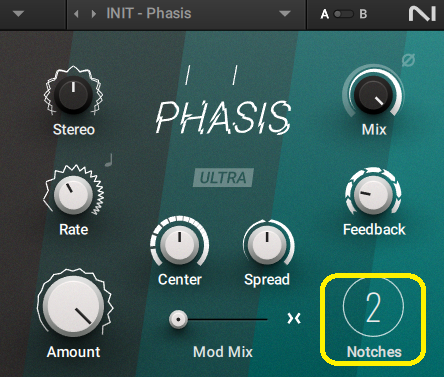The image size is (444, 377).
Task: Click the Spread label
Action: [267, 279]
